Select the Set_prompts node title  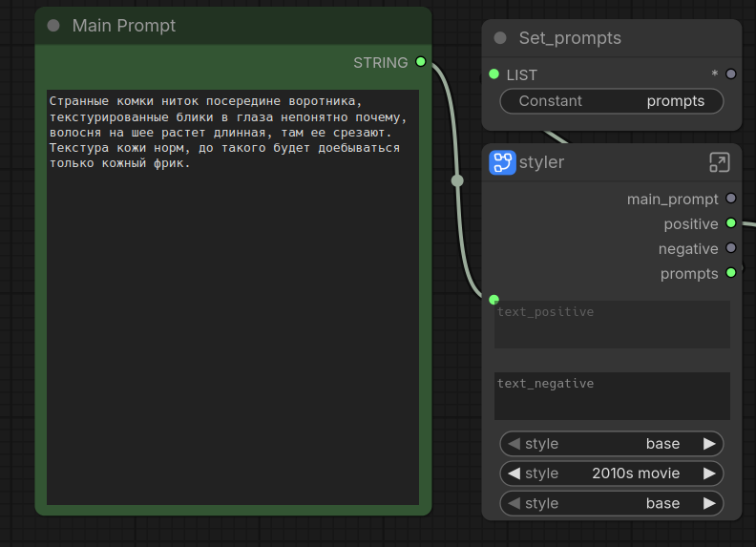coord(570,38)
